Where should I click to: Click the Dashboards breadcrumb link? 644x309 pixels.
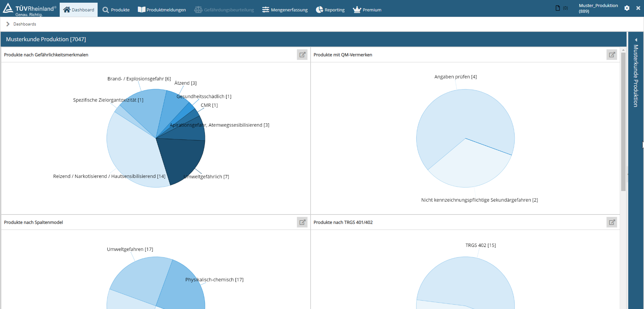tap(25, 24)
